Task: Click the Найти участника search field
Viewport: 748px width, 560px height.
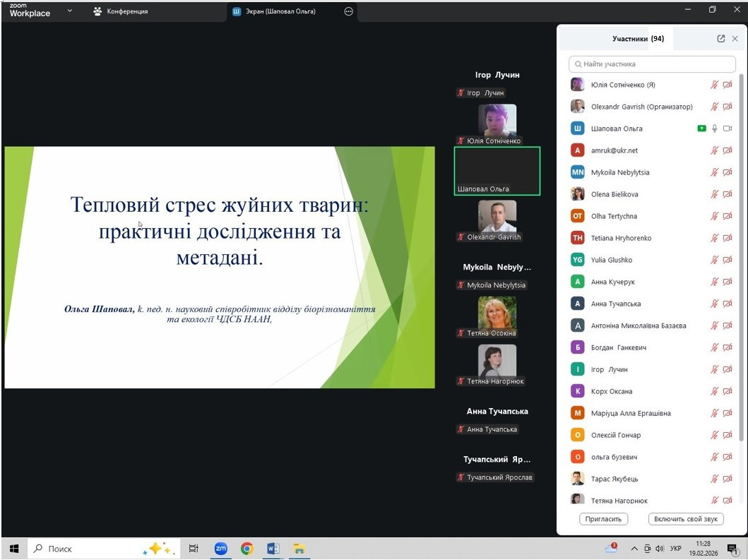Action: tap(642, 64)
